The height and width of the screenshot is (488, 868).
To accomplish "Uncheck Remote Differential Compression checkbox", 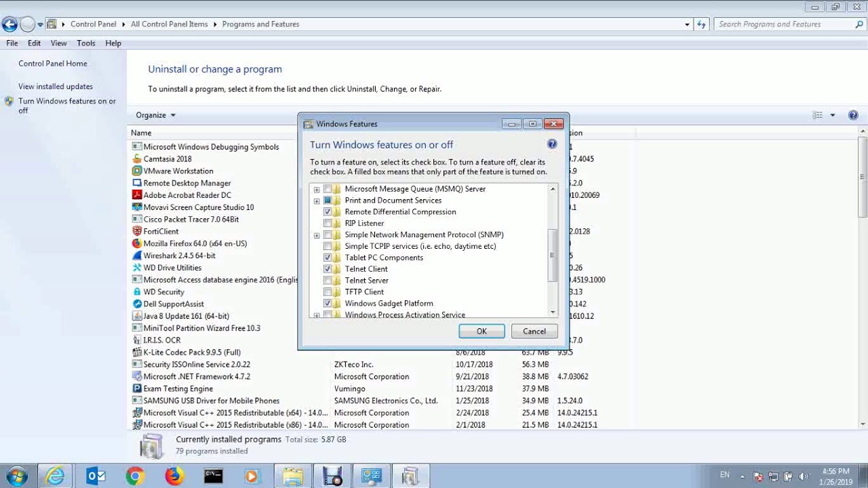I will click(x=328, y=211).
